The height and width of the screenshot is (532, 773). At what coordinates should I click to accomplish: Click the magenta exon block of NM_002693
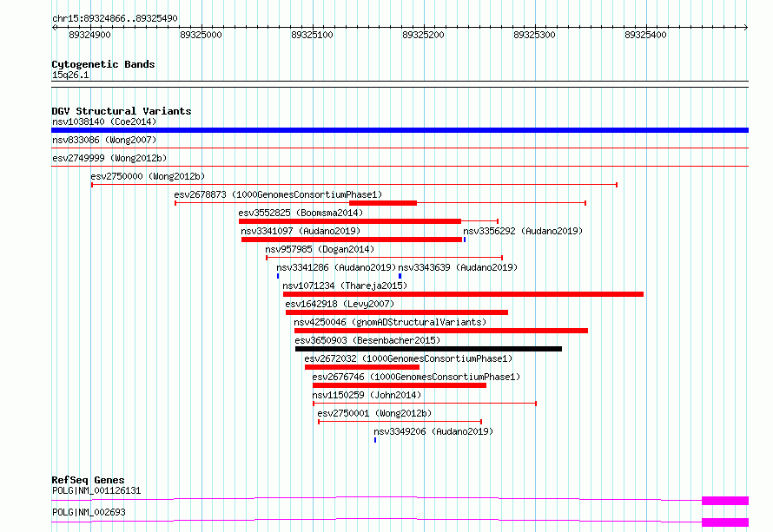(725, 522)
